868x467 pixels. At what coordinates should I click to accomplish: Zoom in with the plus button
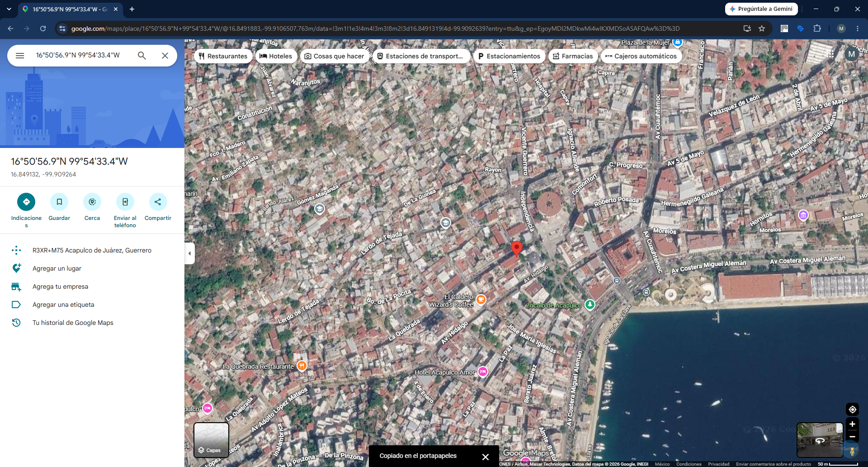[x=852, y=424]
